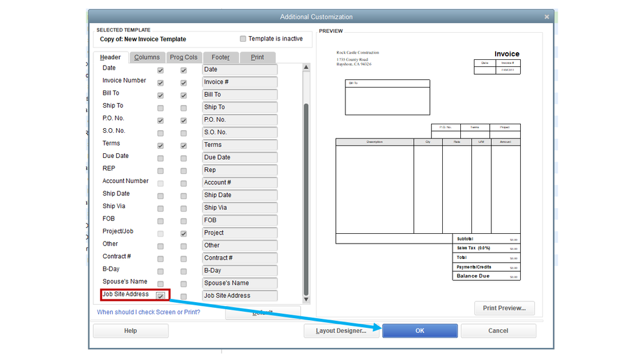Edit the Other title field
This screenshot has height=362, width=644.
click(240, 245)
